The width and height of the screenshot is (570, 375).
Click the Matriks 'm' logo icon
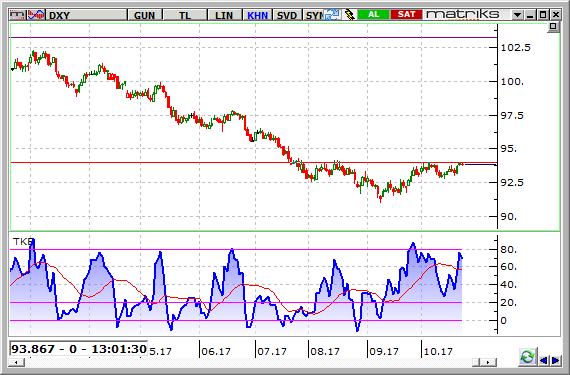pos(18,15)
